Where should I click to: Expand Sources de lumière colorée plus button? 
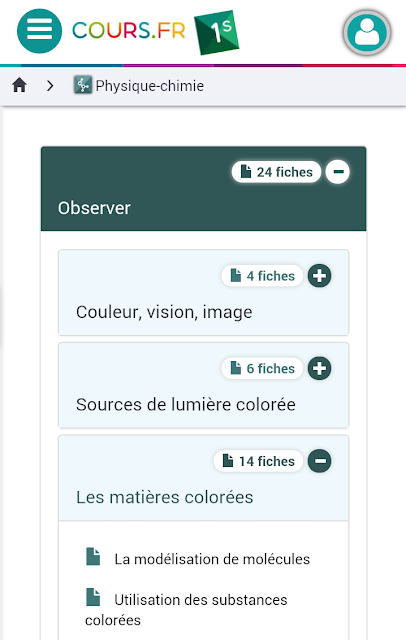pyautogui.click(x=319, y=369)
